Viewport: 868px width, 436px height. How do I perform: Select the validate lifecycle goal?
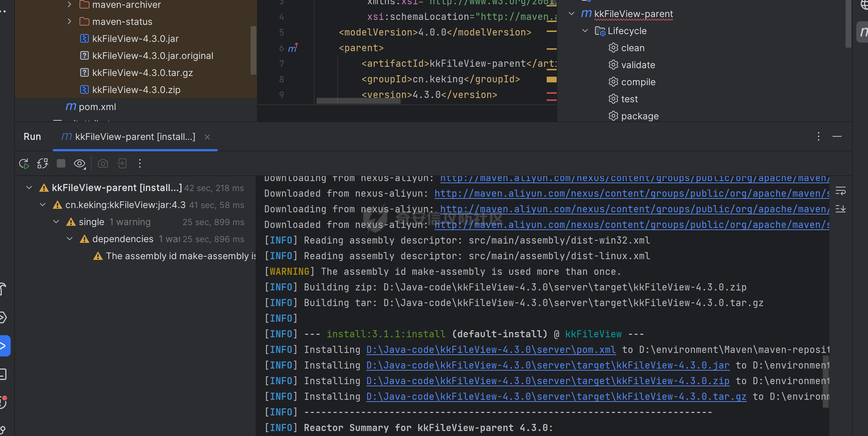pyautogui.click(x=632, y=65)
